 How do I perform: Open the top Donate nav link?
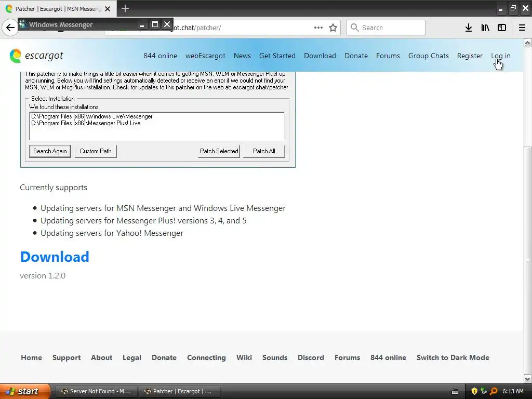356,56
